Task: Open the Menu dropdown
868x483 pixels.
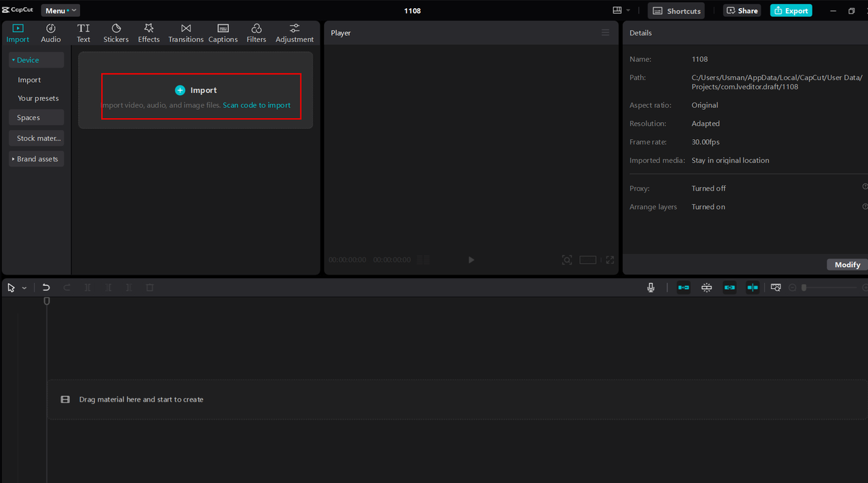Action: pos(60,10)
